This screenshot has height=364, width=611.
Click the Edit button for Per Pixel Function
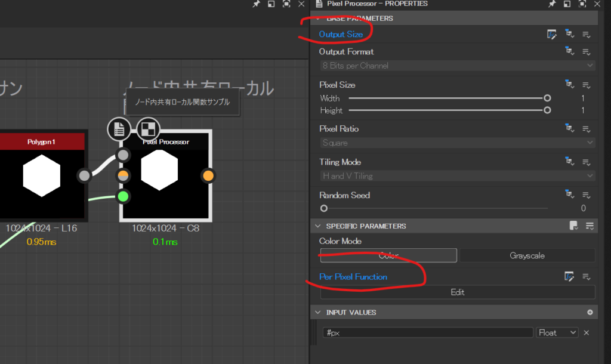pos(457,292)
